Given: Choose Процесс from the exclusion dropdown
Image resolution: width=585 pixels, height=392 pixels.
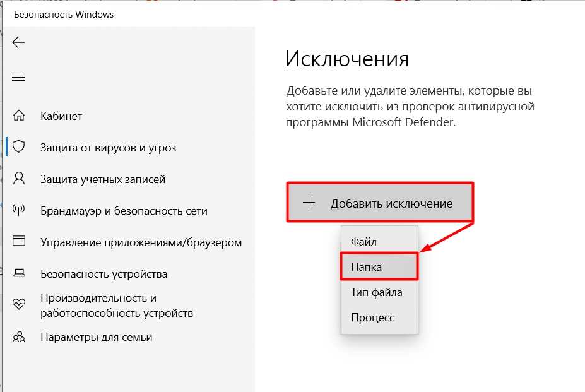Looking at the screenshot, I should click(x=379, y=318).
